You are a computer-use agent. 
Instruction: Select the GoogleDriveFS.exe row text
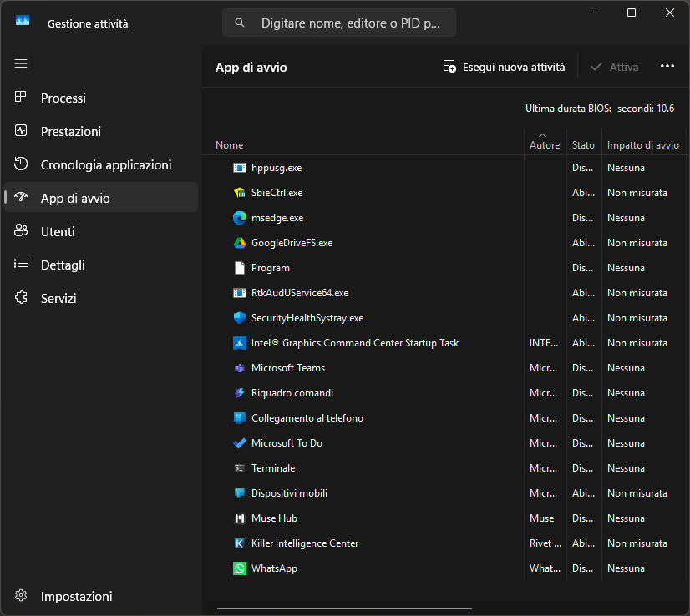(x=292, y=243)
